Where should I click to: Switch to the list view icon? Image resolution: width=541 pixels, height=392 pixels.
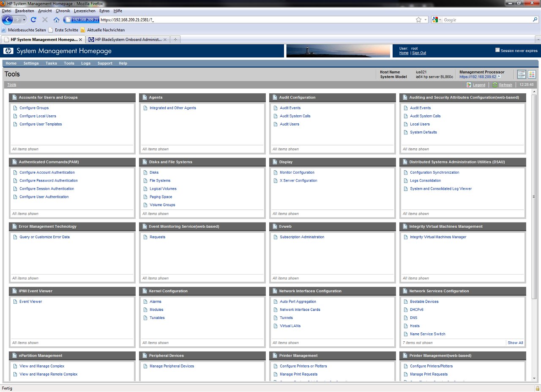(522, 74)
